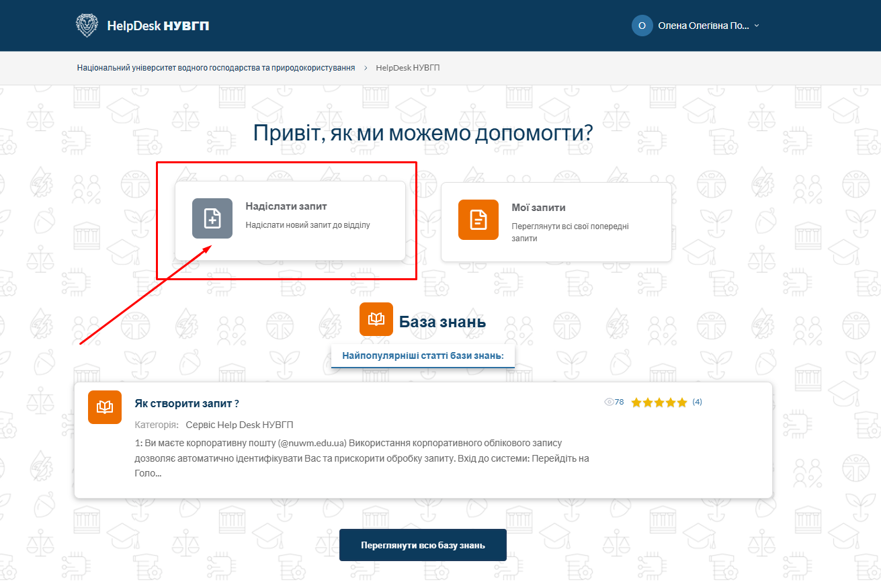Screen dimensions: 881x588
Task: Select the orange База знань book icon
Action: pyautogui.click(x=376, y=319)
